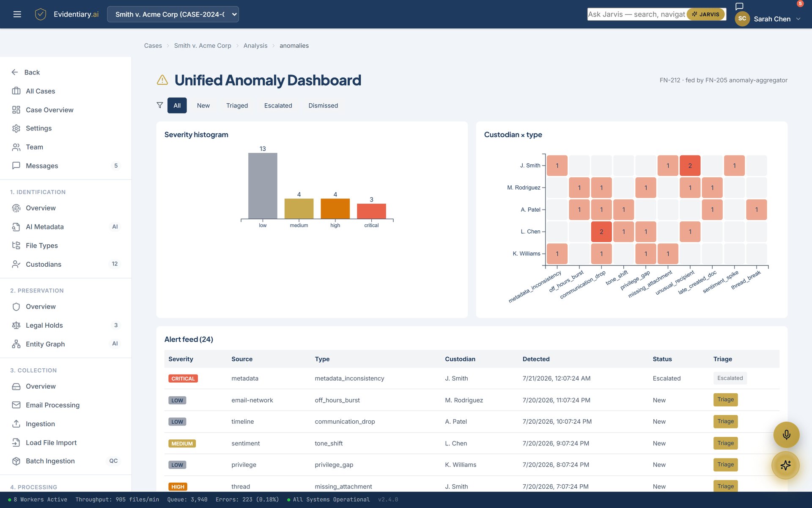Click the filter funnel icon
812x508 pixels.
point(160,105)
